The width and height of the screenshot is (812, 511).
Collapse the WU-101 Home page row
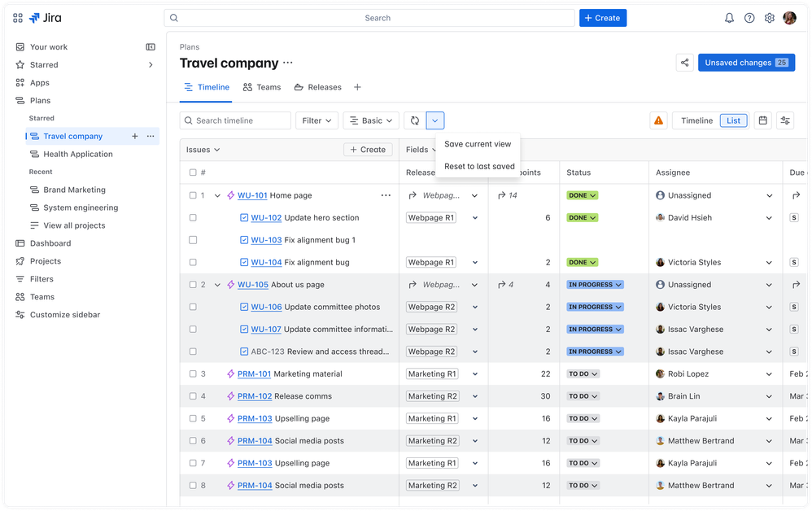[217, 195]
